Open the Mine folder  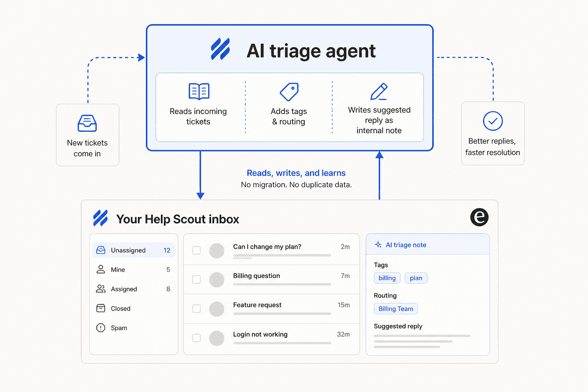[x=134, y=269]
